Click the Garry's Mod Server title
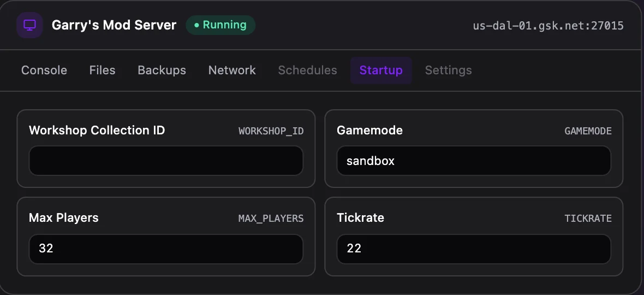Image resolution: width=644 pixels, height=295 pixels. click(114, 25)
